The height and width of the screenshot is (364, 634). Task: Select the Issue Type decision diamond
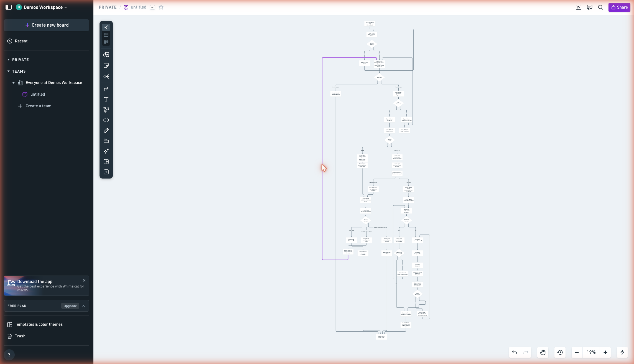click(379, 77)
